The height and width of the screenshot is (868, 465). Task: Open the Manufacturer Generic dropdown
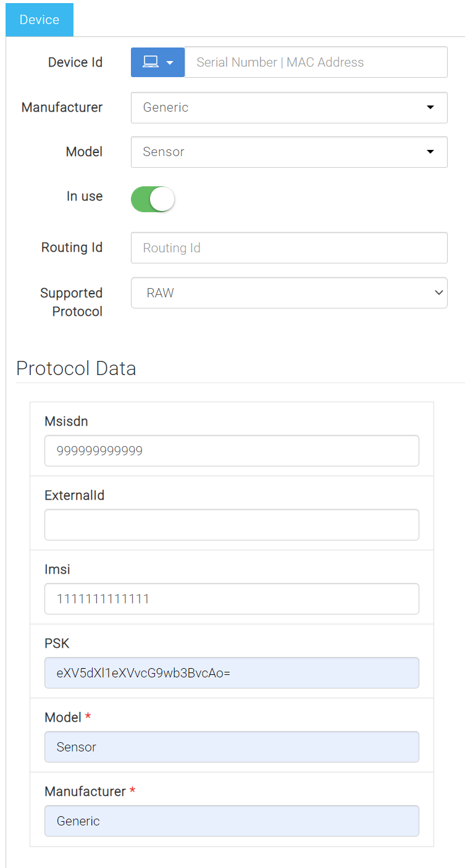[x=289, y=107]
